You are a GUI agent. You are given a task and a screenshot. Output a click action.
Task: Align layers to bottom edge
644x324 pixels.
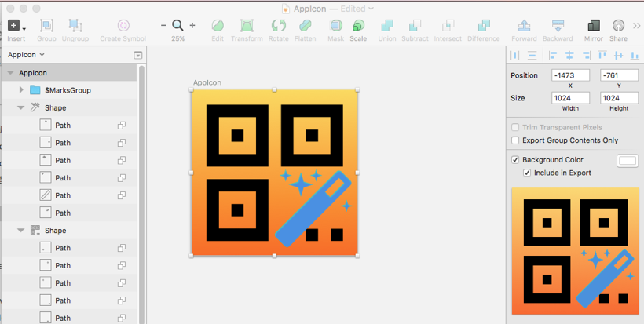click(x=635, y=56)
